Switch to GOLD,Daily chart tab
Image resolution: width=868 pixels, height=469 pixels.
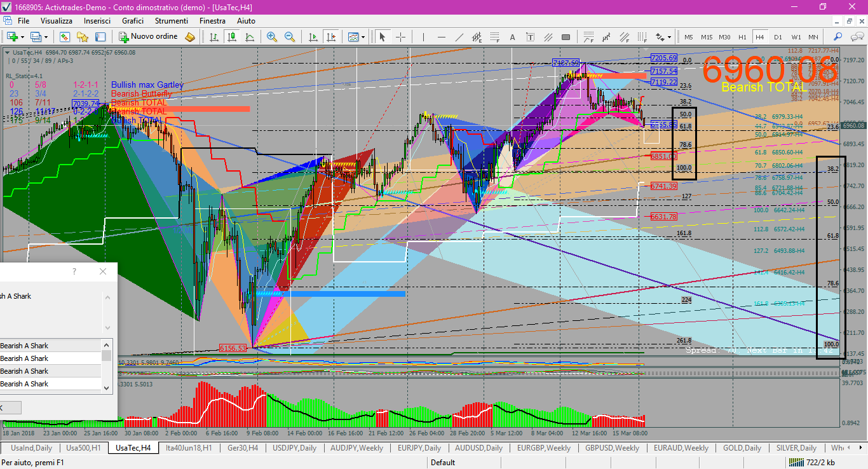[742, 448]
